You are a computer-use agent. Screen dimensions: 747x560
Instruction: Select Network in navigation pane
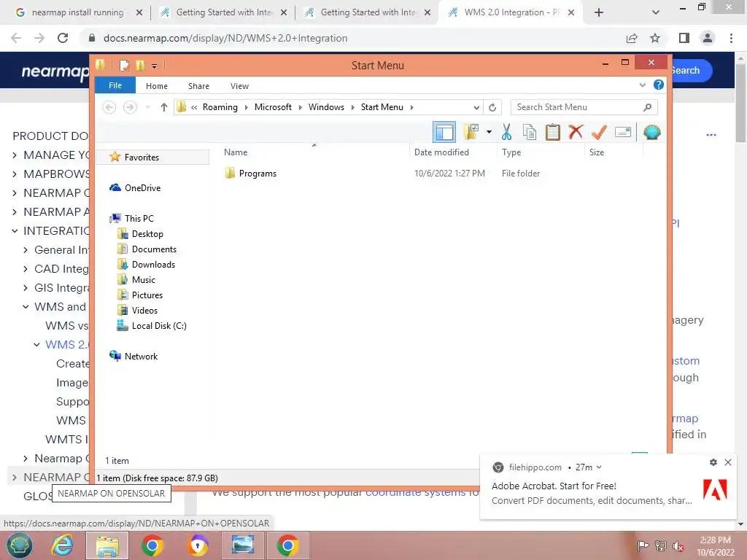point(141,356)
